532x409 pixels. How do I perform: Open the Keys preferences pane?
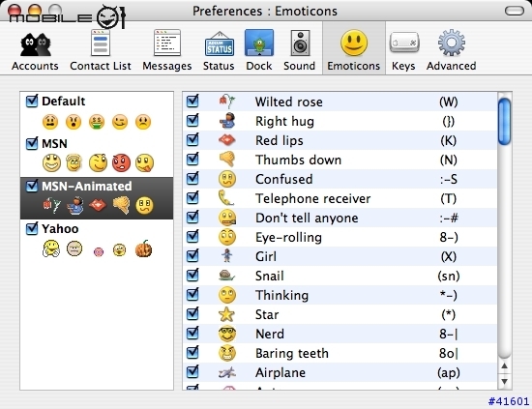pyautogui.click(x=403, y=51)
